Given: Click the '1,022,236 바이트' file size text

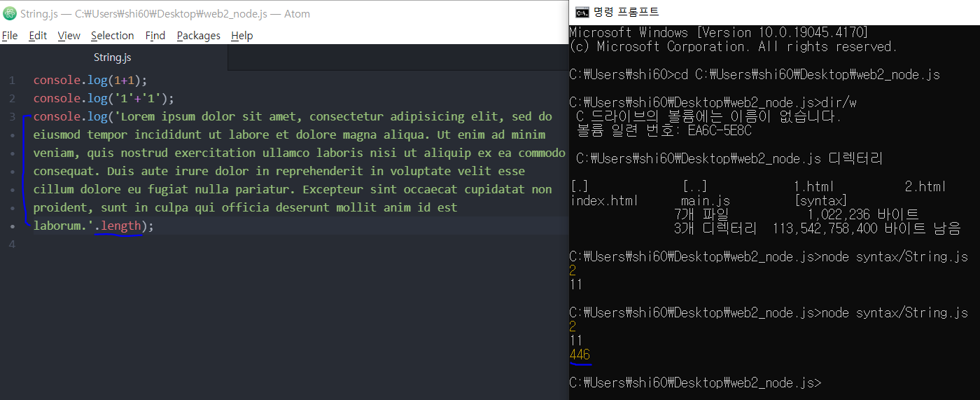Looking at the screenshot, I should click(x=863, y=215).
